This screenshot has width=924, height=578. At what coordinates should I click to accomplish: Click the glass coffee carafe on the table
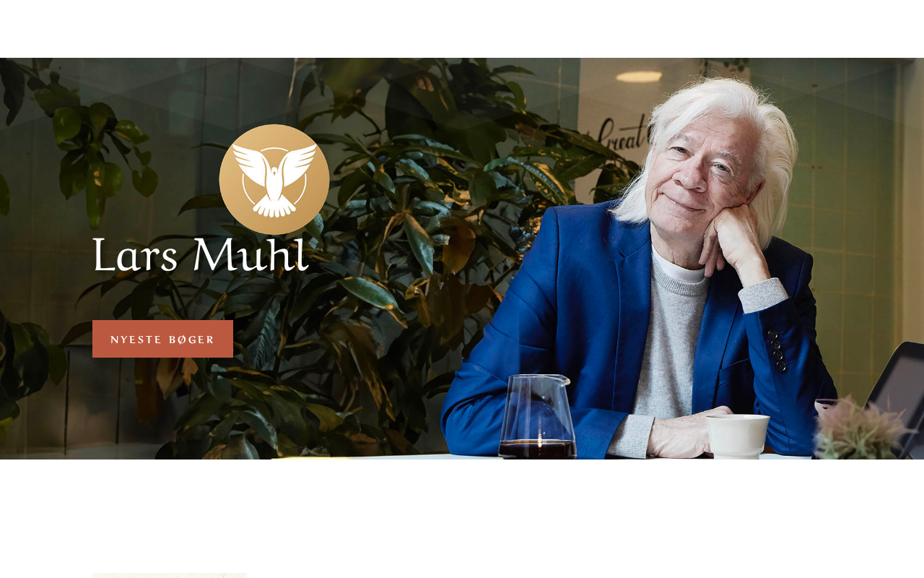[538, 417]
